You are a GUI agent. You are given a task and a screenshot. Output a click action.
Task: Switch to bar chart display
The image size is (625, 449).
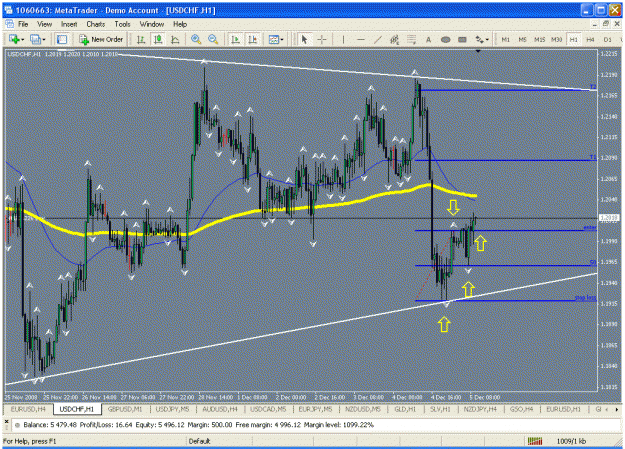click(141, 39)
